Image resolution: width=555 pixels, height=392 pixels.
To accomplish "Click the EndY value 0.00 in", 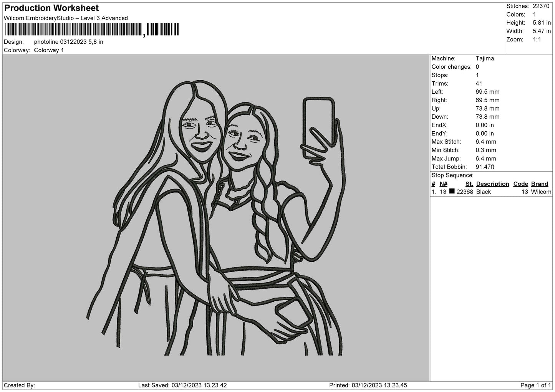I will [x=485, y=134].
